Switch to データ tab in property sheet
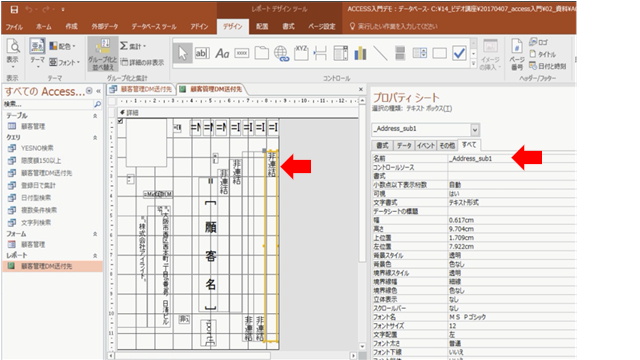640x360 pixels. pos(404,145)
